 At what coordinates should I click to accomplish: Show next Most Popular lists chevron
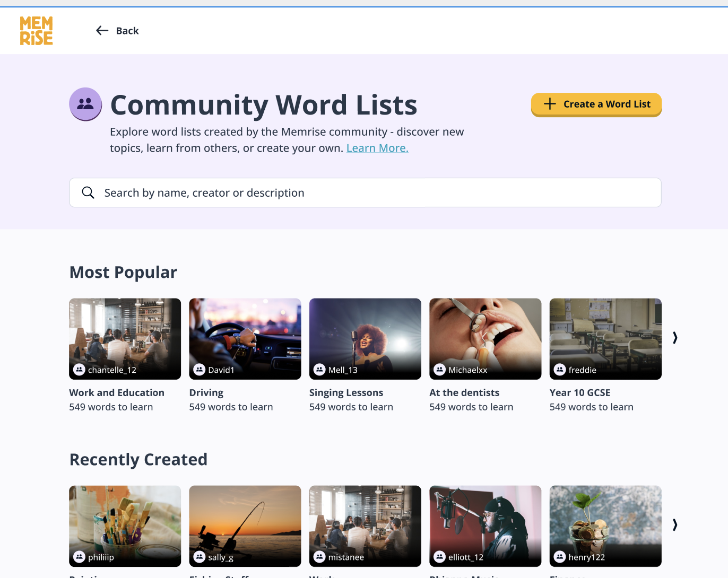tap(675, 338)
